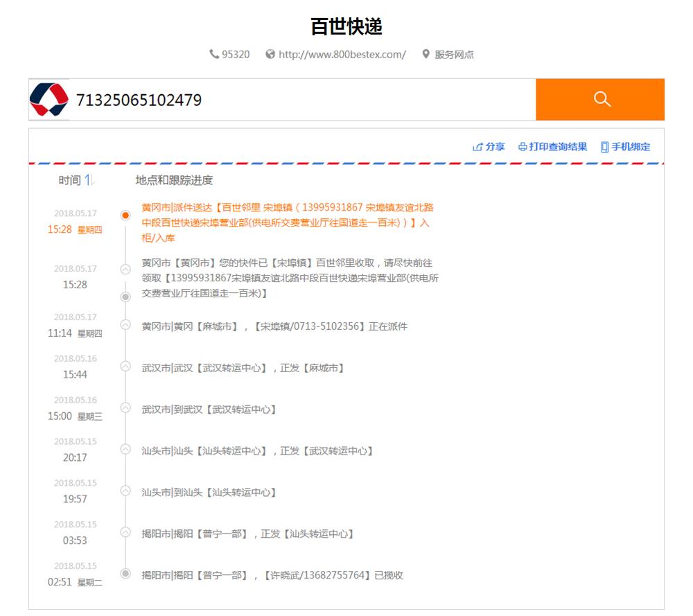Click the orange magnifier search button
The image size is (693, 616).
tap(600, 100)
